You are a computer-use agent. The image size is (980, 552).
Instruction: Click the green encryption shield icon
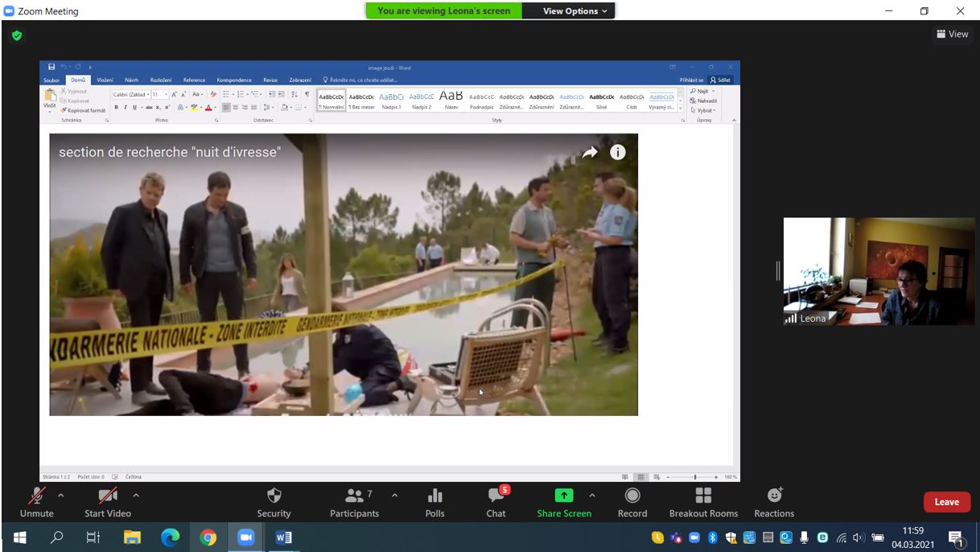click(17, 35)
